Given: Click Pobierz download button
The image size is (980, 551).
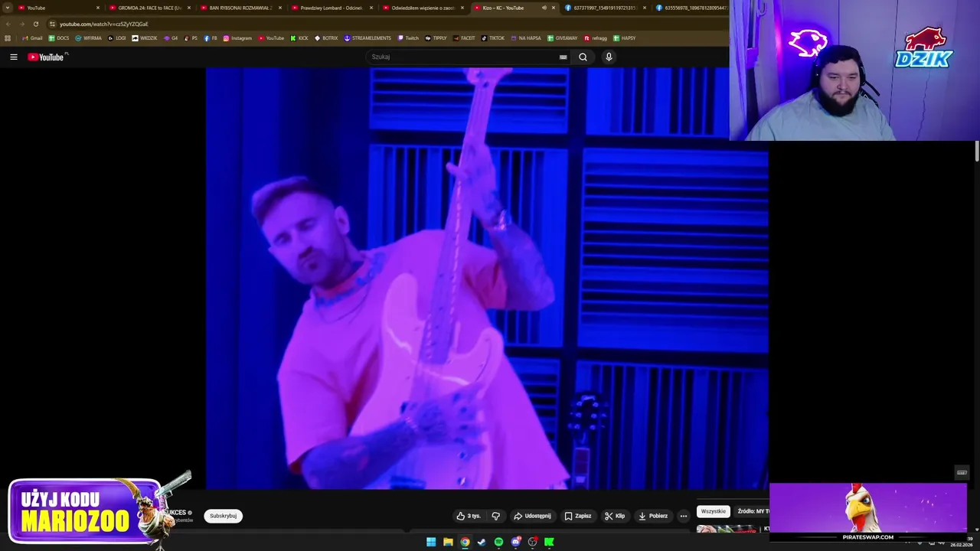Looking at the screenshot, I should [653, 516].
